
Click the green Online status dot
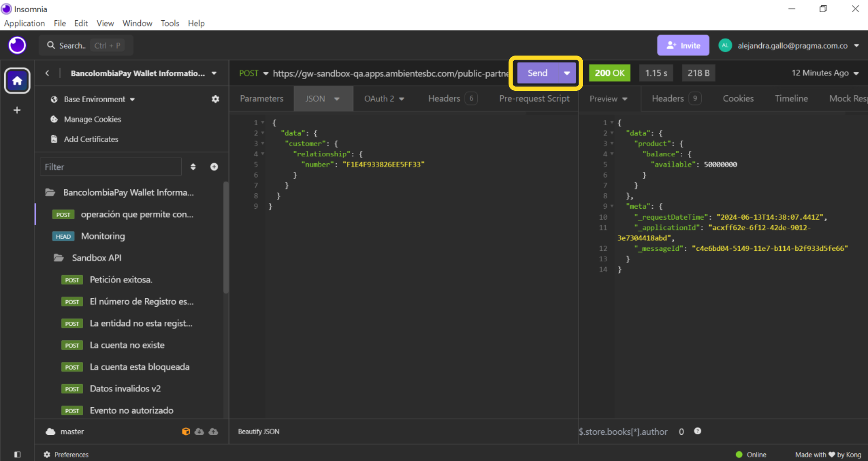point(739,455)
